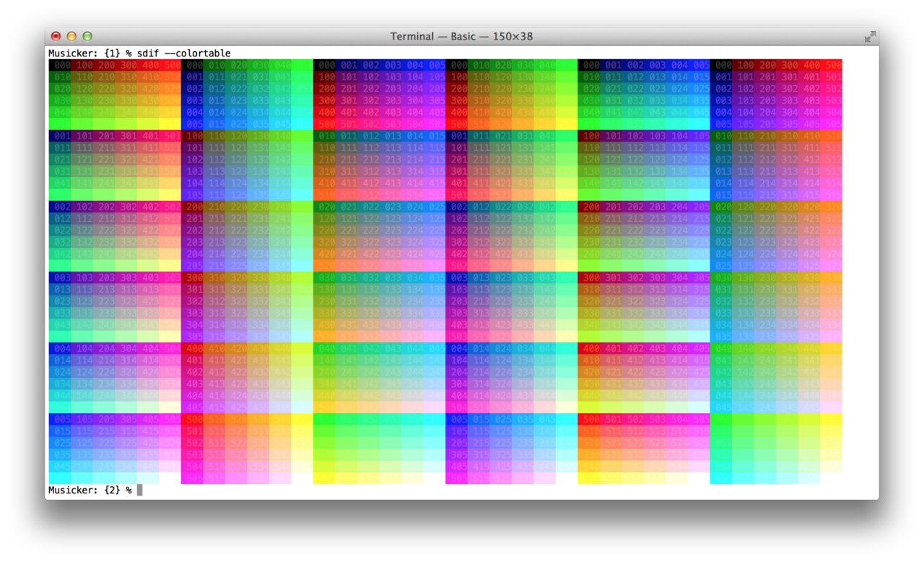924x562 pixels.
Task: Click the 'sdif --colortable' command text
Action: 184,53
